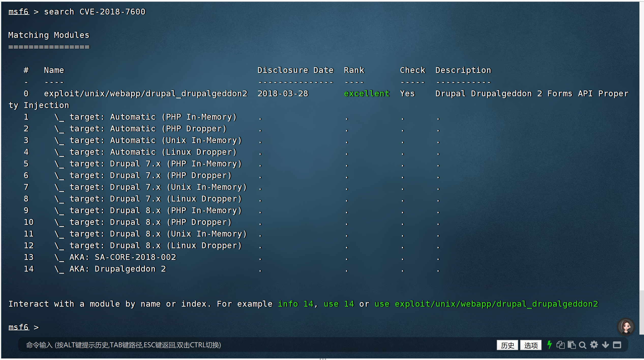Click the green lightning bolt icon
The height and width of the screenshot is (360, 644).
click(x=549, y=345)
